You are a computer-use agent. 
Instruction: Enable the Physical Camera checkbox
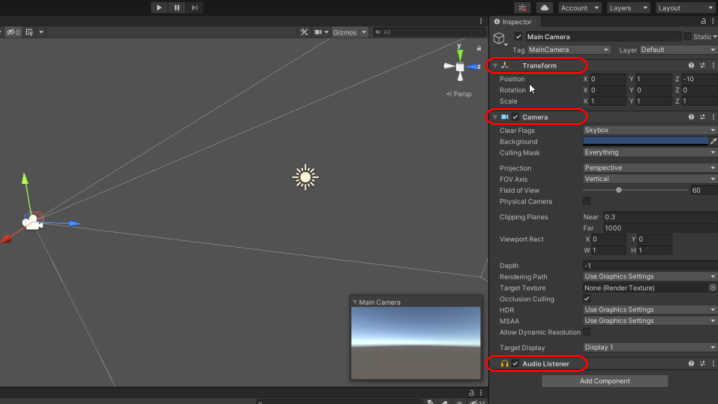pyautogui.click(x=587, y=201)
